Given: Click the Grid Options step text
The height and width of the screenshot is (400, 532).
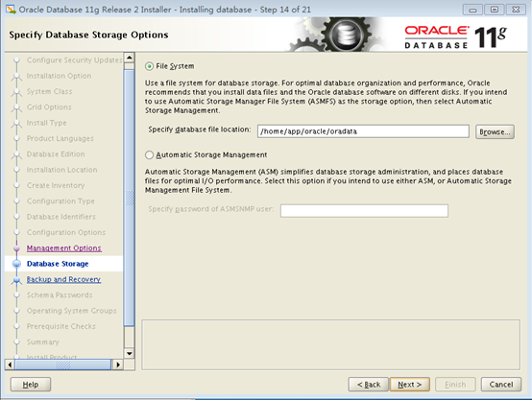Looking at the screenshot, I should point(49,107).
